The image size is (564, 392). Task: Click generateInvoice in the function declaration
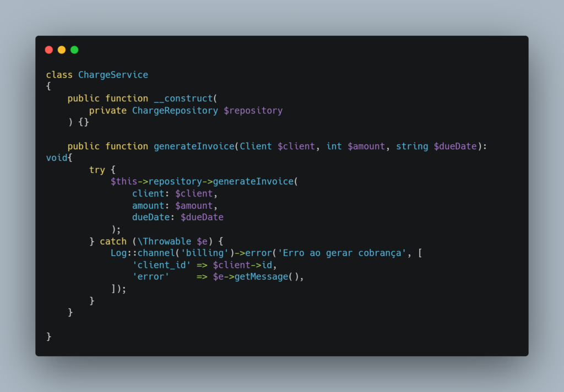tap(194, 146)
